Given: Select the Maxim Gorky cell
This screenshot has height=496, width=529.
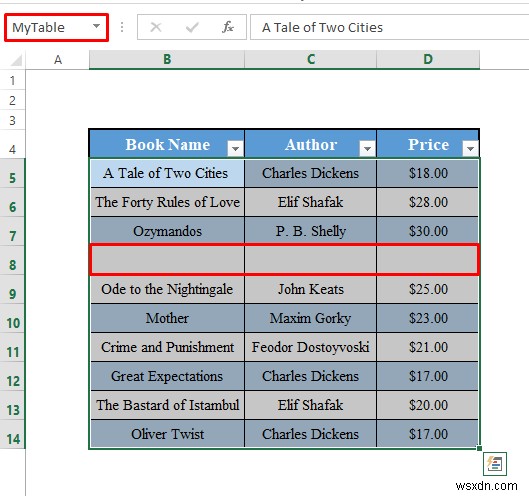Looking at the screenshot, I should [x=311, y=318].
